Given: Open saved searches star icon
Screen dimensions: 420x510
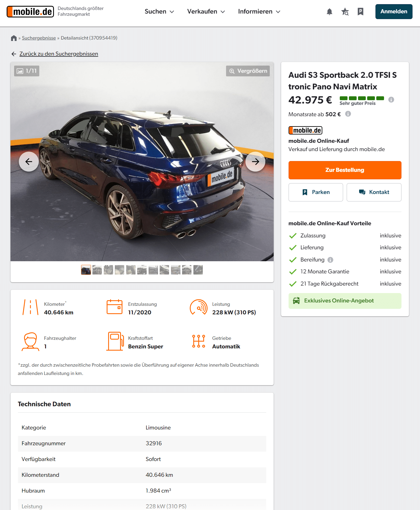Looking at the screenshot, I should [345, 12].
